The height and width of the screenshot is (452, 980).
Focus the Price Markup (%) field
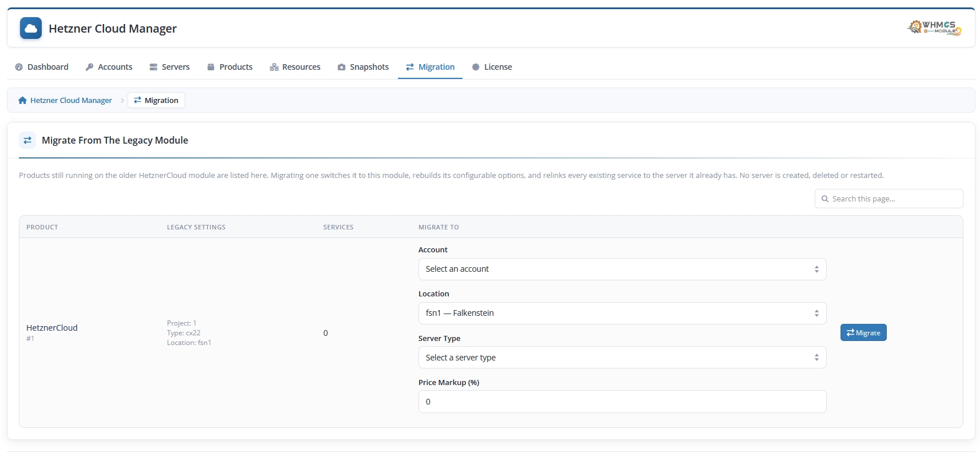tap(622, 402)
